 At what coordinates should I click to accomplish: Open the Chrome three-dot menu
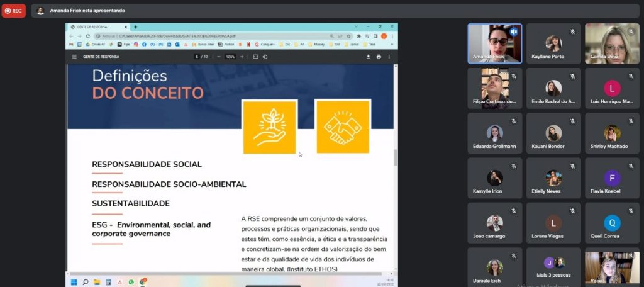tap(392, 36)
